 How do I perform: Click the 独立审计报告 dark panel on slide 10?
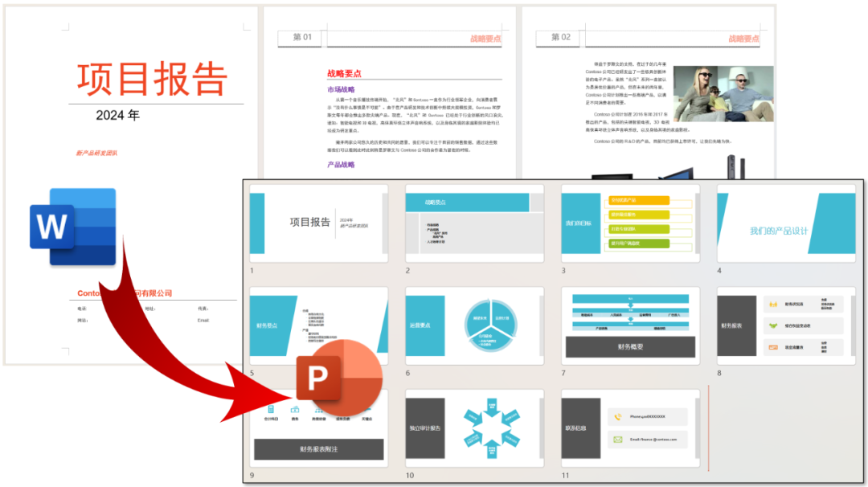(x=425, y=428)
